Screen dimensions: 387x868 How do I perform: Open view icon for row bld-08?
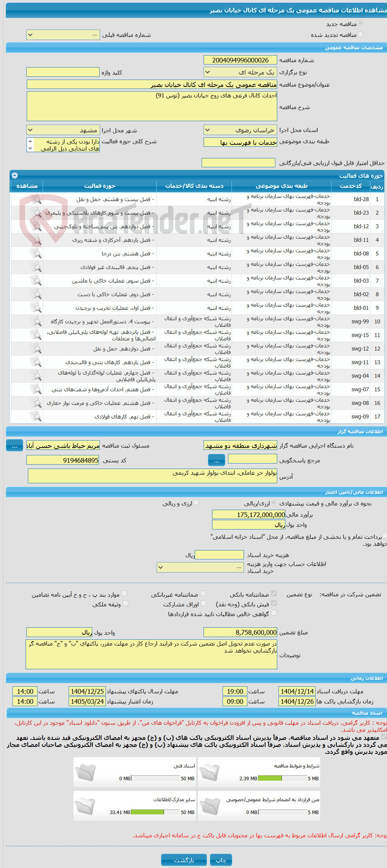(x=36, y=253)
